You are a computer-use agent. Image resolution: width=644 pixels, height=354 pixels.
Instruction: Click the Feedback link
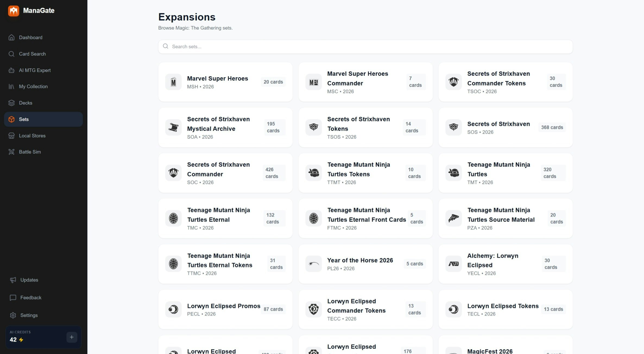[x=31, y=298]
